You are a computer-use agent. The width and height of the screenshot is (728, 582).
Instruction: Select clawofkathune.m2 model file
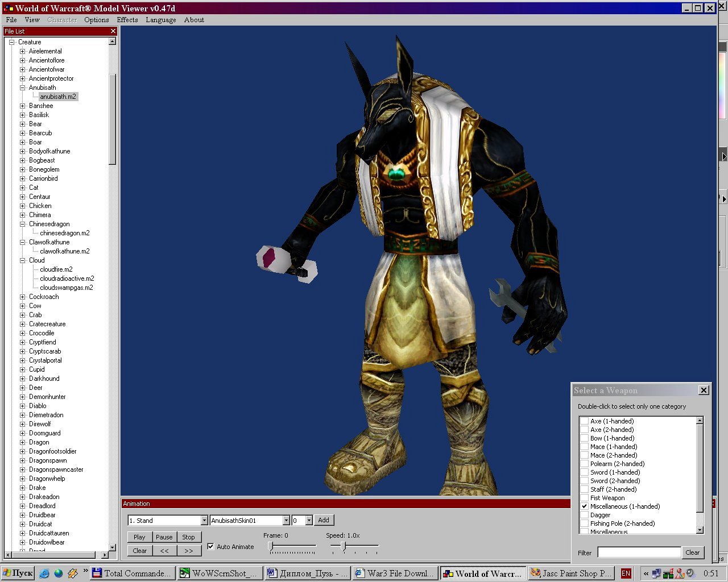coord(65,251)
